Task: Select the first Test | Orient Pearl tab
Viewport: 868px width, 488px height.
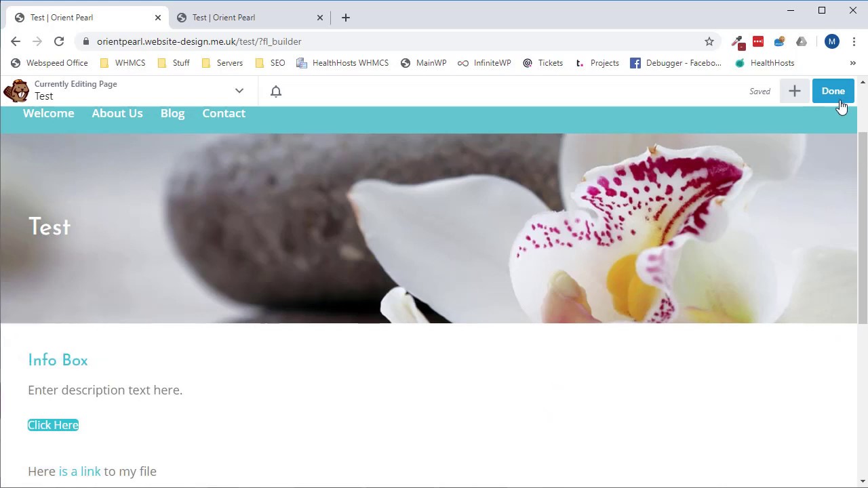Action: click(x=87, y=18)
